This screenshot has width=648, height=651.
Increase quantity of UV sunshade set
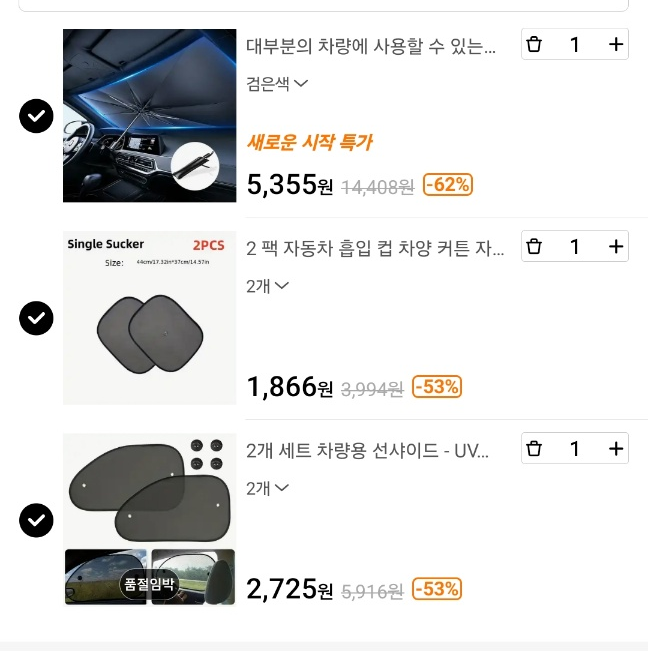point(616,449)
